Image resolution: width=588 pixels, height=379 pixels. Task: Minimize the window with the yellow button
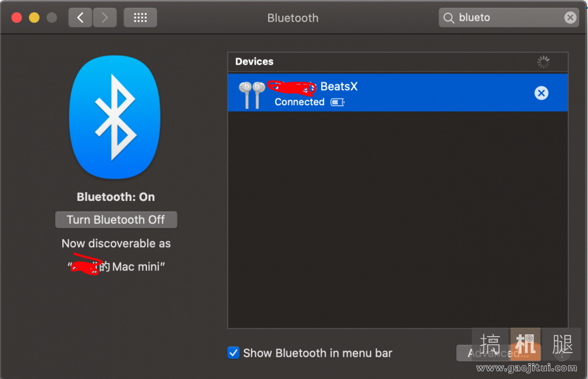[34, 18]
